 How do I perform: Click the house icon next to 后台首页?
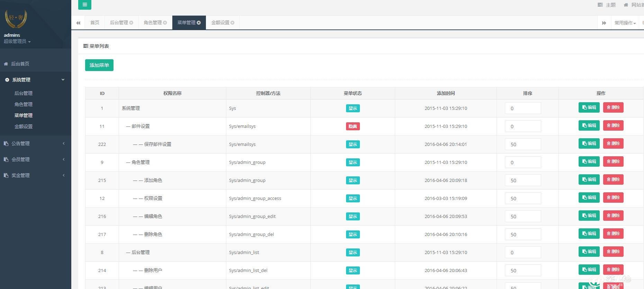click(6, 64)
